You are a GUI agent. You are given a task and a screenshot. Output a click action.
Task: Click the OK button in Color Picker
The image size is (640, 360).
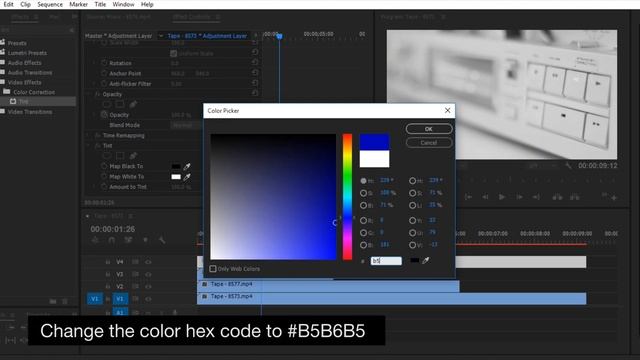429,129
